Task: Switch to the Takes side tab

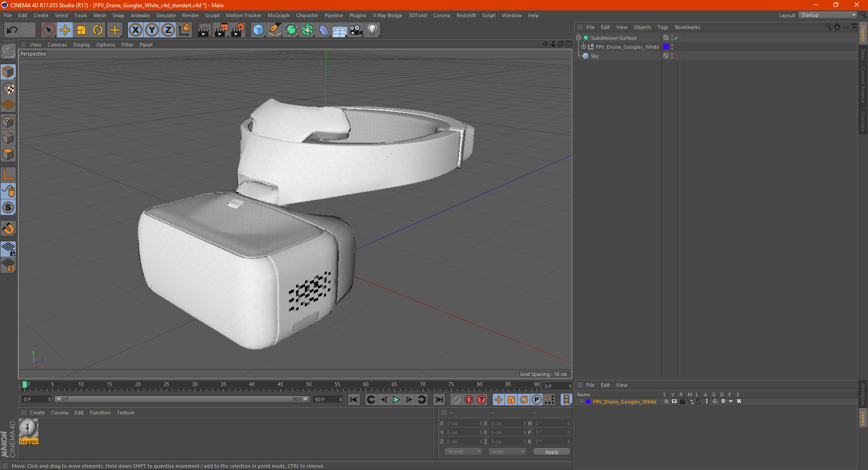Action: point(863,54)
